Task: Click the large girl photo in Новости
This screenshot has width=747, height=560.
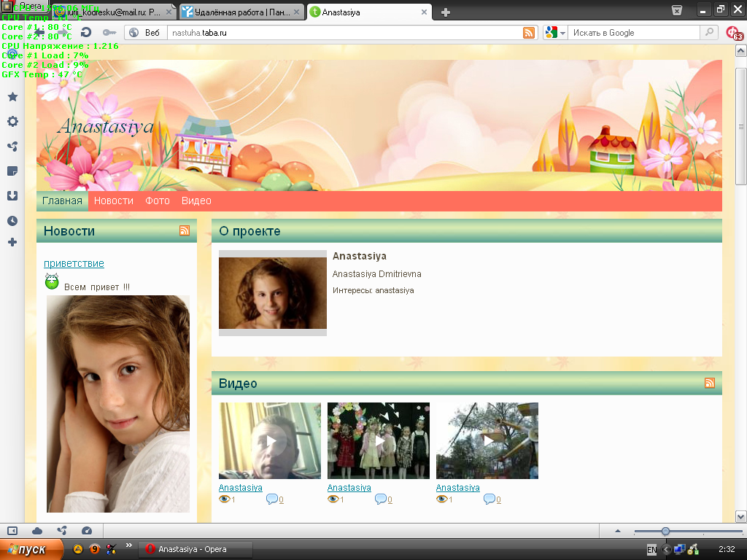Action: tap(118, 404)
